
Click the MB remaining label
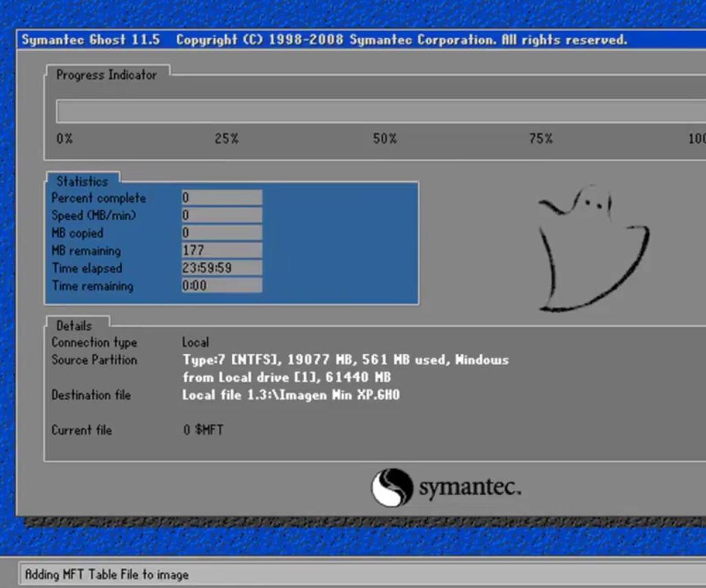[x=86, y=250]
